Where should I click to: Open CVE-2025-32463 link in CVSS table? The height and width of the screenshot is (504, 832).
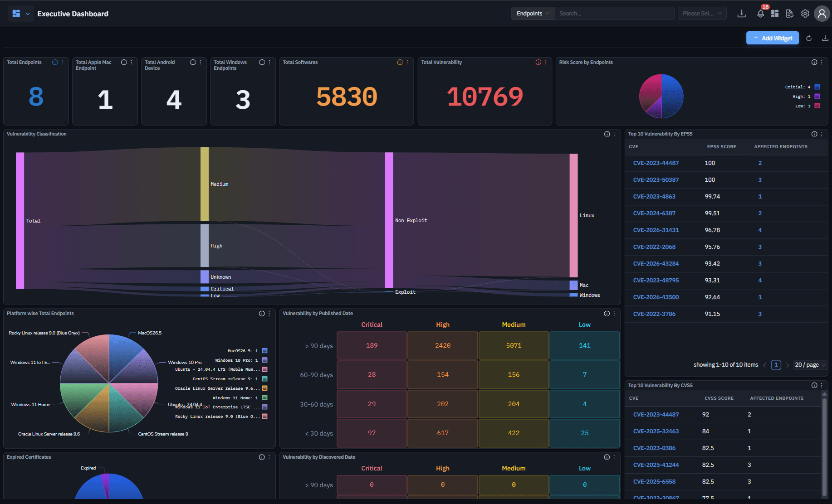pyautogui.click(x=656, y=431)
